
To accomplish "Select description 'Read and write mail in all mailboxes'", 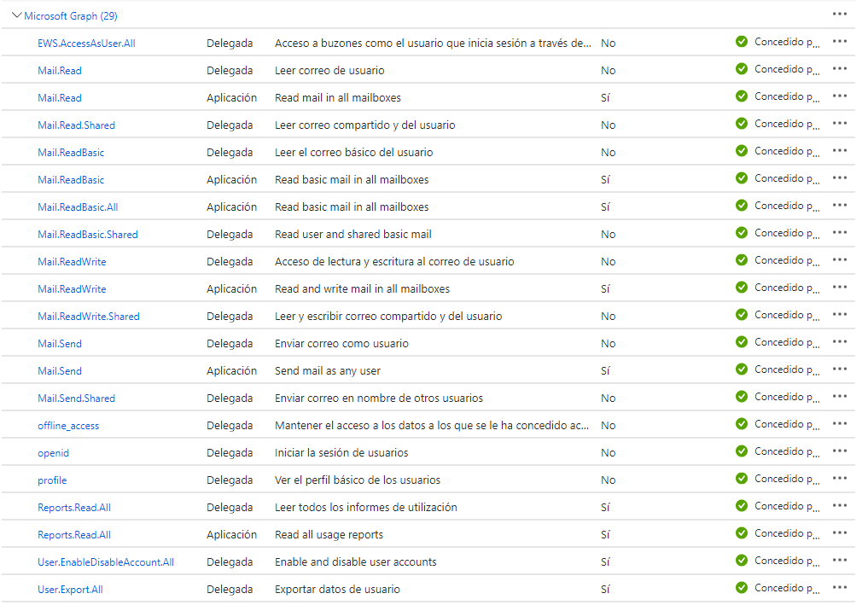I will 362,289.
